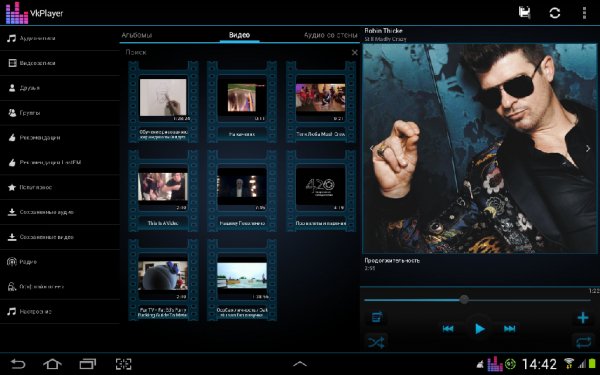This screenshot has width=600, height=375.
Task: Tap the Android back button
Action: click(x=18, y=364)
